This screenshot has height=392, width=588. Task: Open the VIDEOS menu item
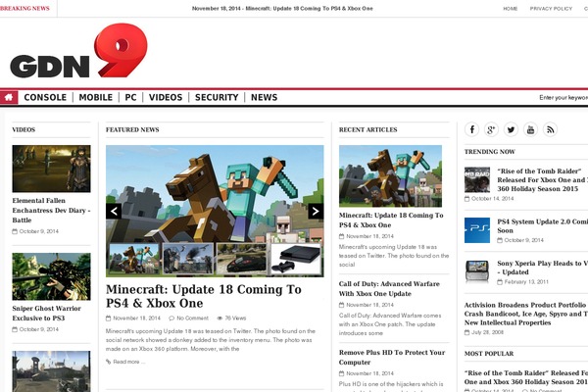(166, 98)
